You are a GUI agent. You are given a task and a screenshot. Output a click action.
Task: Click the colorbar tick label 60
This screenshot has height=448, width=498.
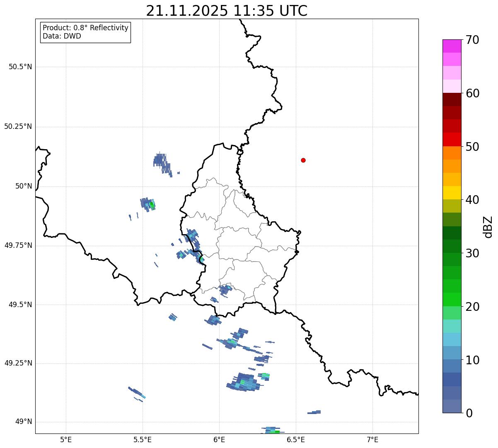[472, 93]
